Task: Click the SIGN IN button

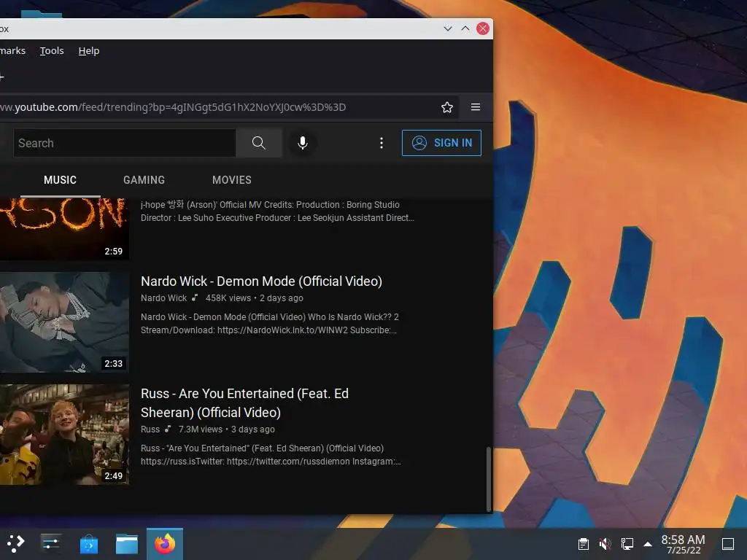Action: (x=441, y=143)
